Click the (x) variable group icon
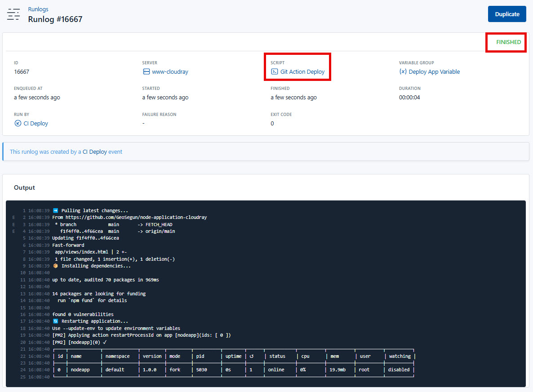533x392 pixels. pyautogui.click(x=403, y=71)
